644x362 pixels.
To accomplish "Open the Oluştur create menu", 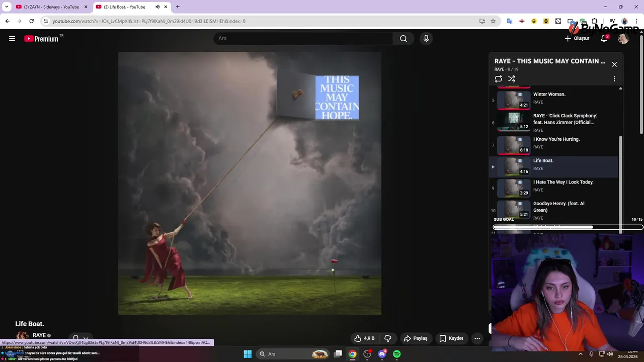I will pos(577,39).
